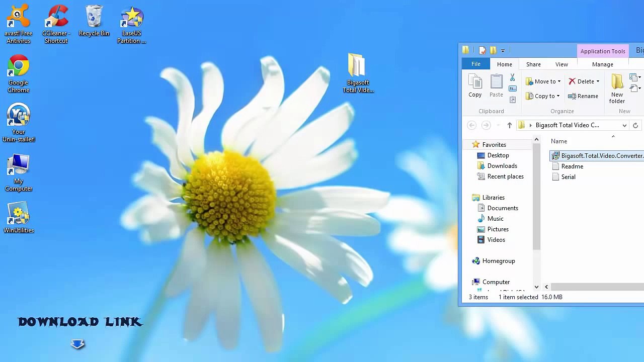Click the address bar path field
The height and width of the screenshot is (362, 644).
pyautogui.click(x=574, y=125)
